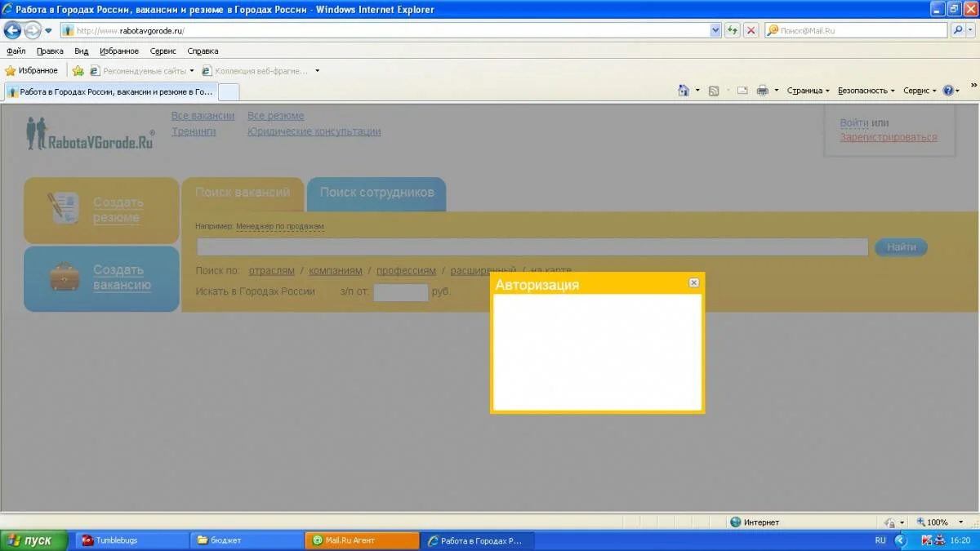
Task: Click the профессиям search link
Action: click(406, 270)
